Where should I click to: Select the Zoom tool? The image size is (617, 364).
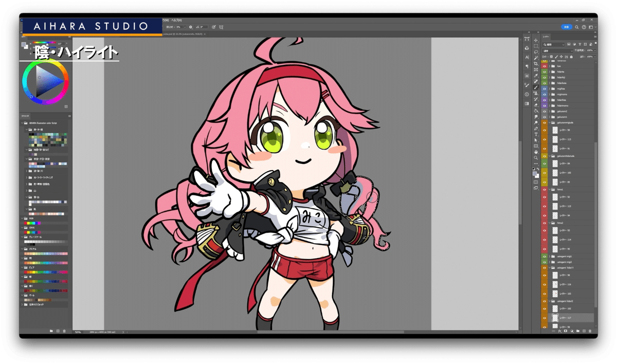click(x=536, y=157)
